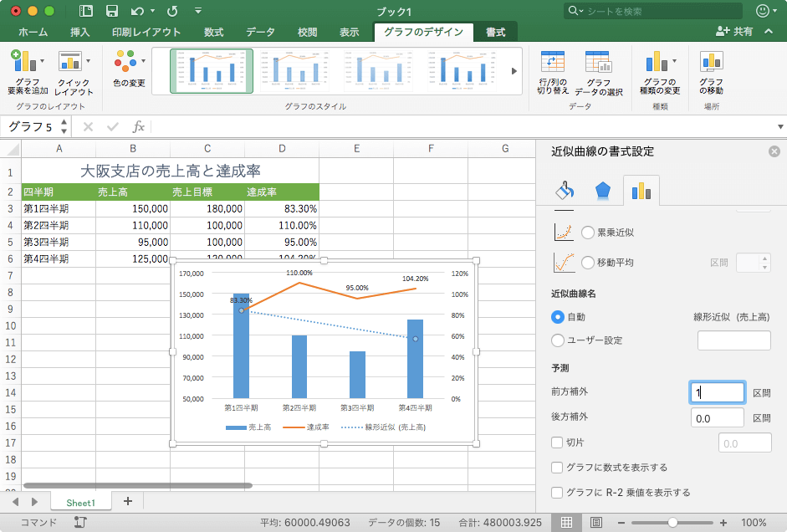The width and height of the screenshot is (787, 532).
Task: Select the Sheet1 tab
Action: click(80, 503)
